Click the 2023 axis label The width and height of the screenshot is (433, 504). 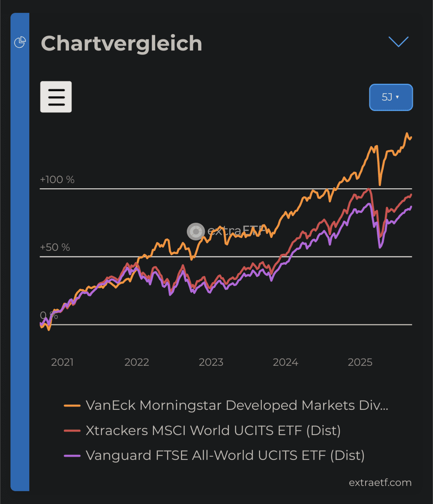(x=211, y=362)
